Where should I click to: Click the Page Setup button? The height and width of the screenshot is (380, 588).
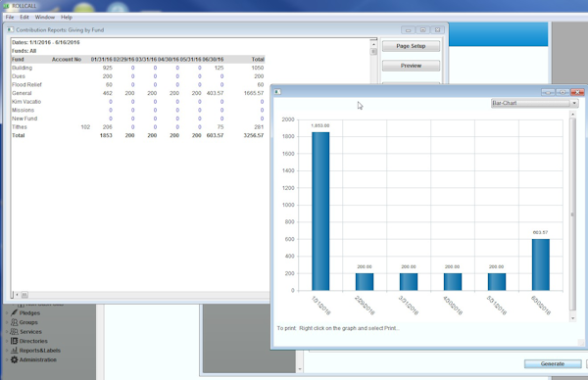[411, 46]
